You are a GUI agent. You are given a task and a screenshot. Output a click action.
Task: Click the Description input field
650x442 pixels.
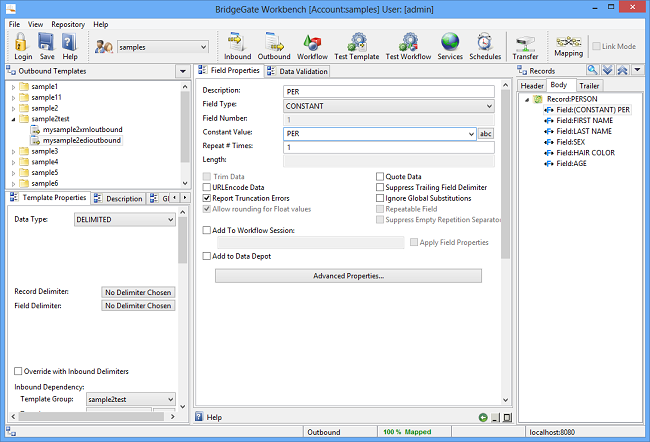coord(389,92)
